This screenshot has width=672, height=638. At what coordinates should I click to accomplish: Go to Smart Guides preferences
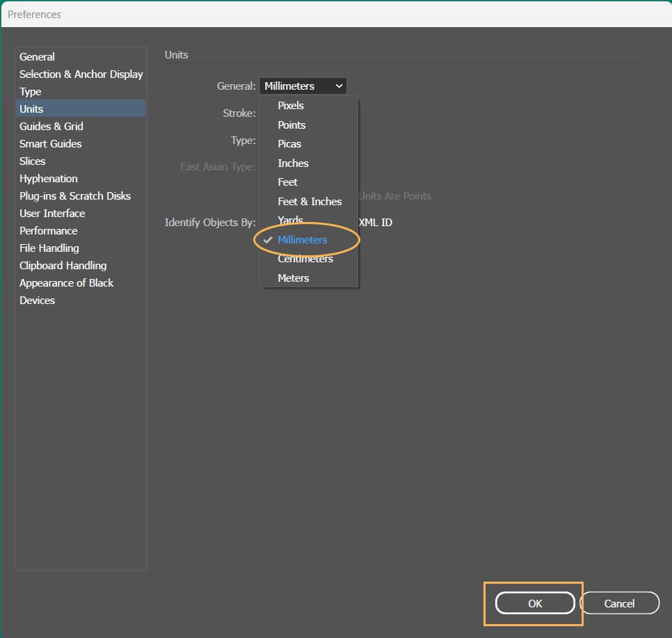pyautogui.click(x=50, y=144)
